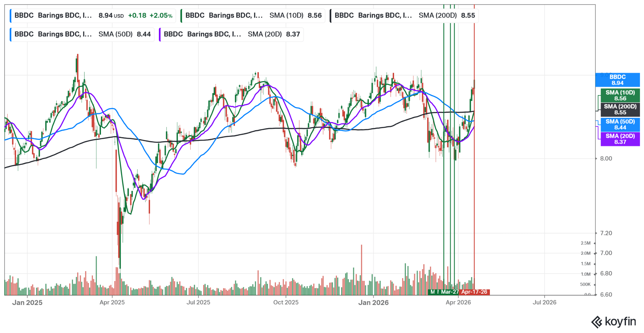The width and height of the screenshot is (644, 333).
Task: Click the green SMA (10D) price-axis tag
Action: pos(620,96)
